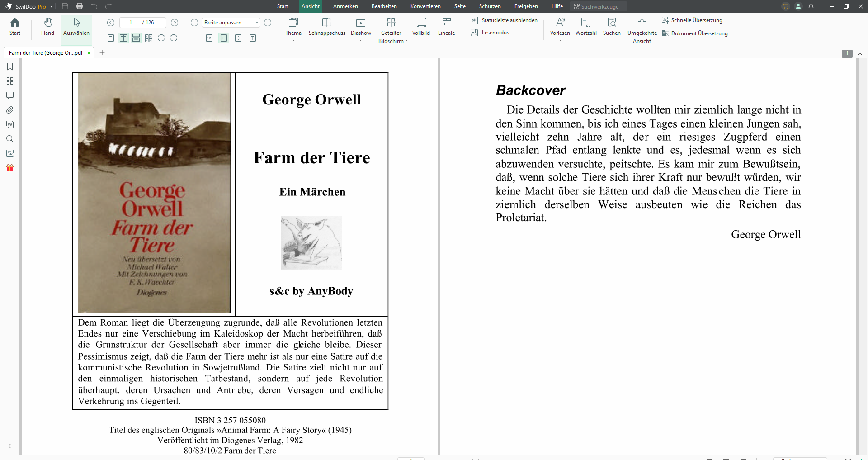Viewport: 868px width, 460px height.
Task: Open the shopping cart icon
Action: click(x=786, y=6)
